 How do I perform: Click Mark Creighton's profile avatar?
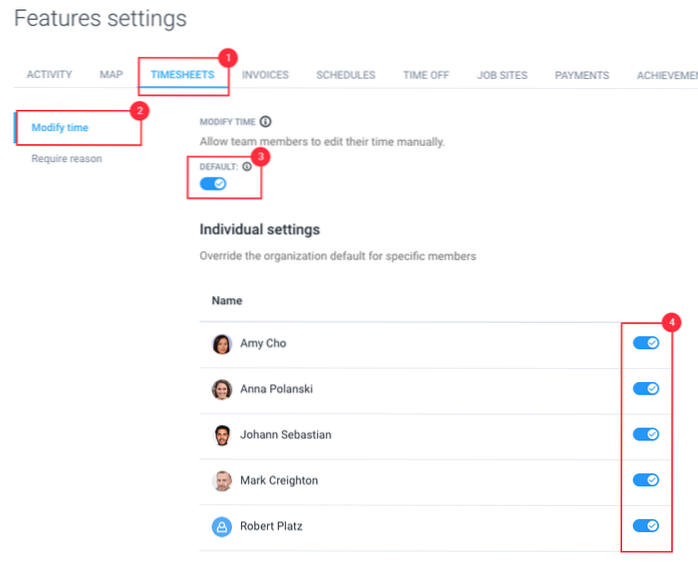[222, 481]
